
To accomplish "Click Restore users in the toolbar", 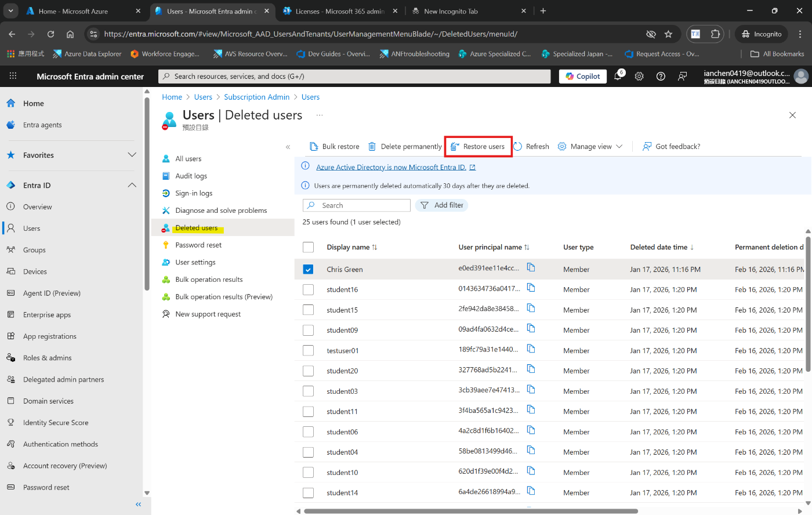I will tap(478, 147).
